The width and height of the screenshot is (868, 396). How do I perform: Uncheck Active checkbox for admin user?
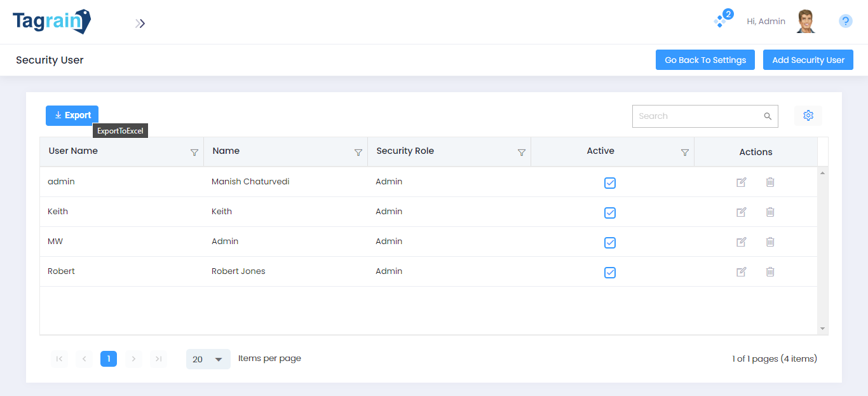609,183
